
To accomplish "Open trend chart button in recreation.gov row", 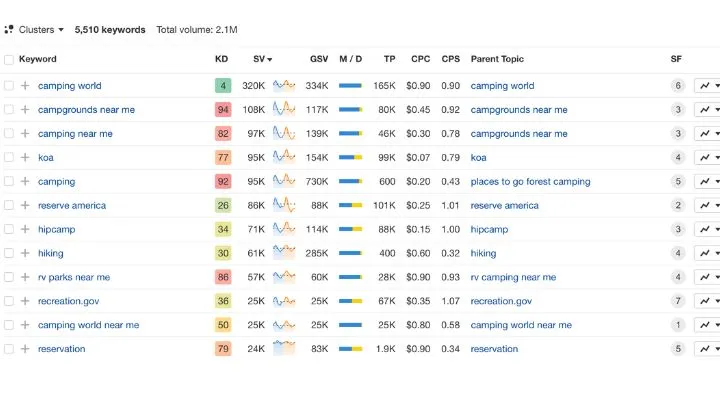I will (x=704, y=301).
